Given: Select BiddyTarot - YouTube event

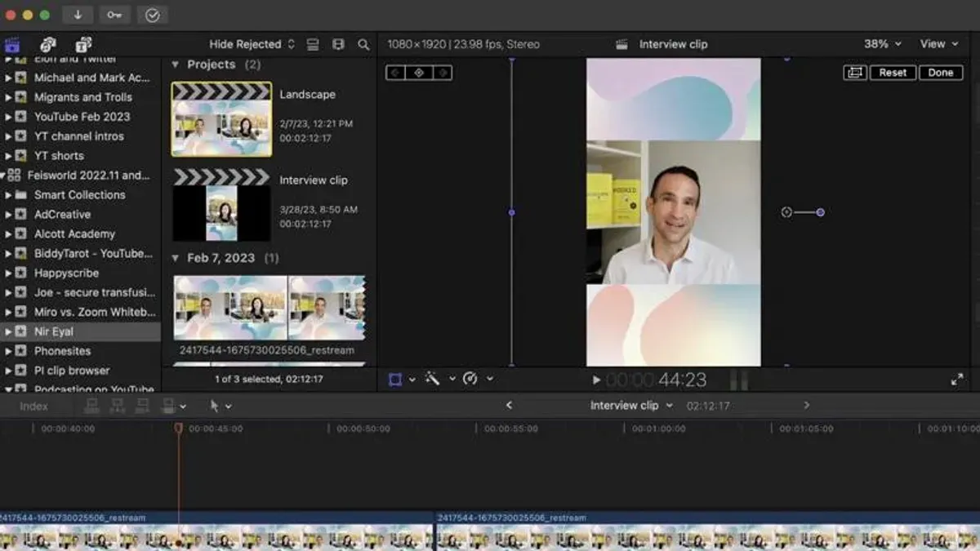Looking at the screenshot, I should [x=93, y=254].
